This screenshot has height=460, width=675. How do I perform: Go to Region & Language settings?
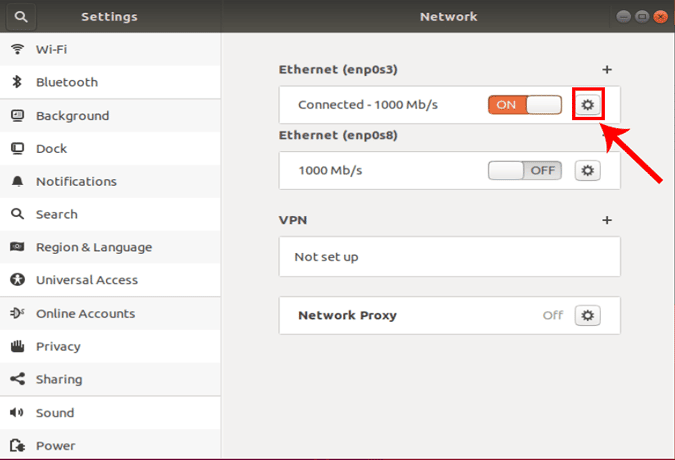pos(94,247)
